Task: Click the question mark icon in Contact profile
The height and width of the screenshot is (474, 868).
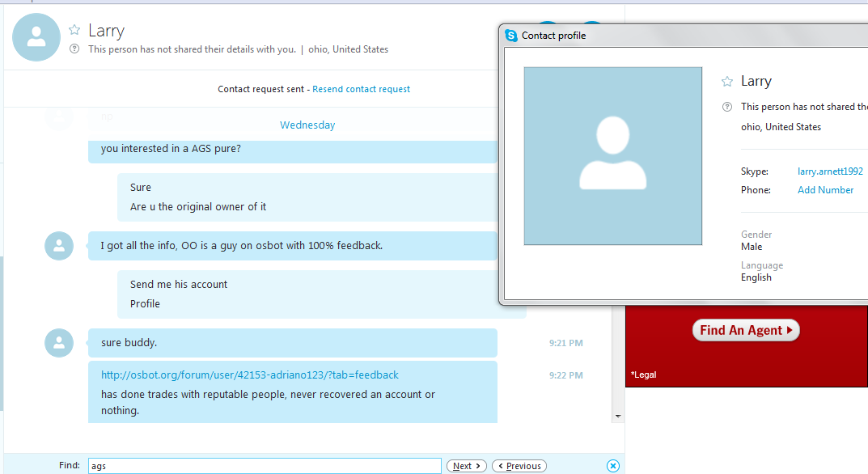Action: [x=727, y=107]
